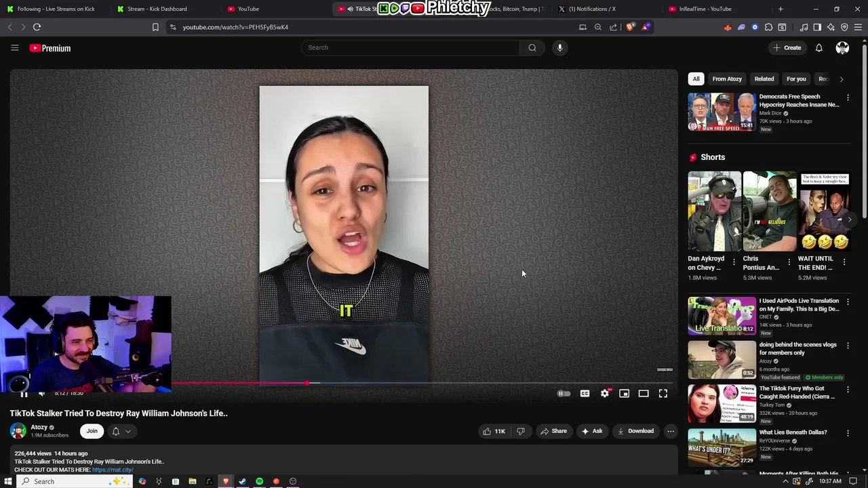Open Dan Aykroyd on Chevy short
The width and height of the screenshot is (868, 488).
click(x=715, y=211)
